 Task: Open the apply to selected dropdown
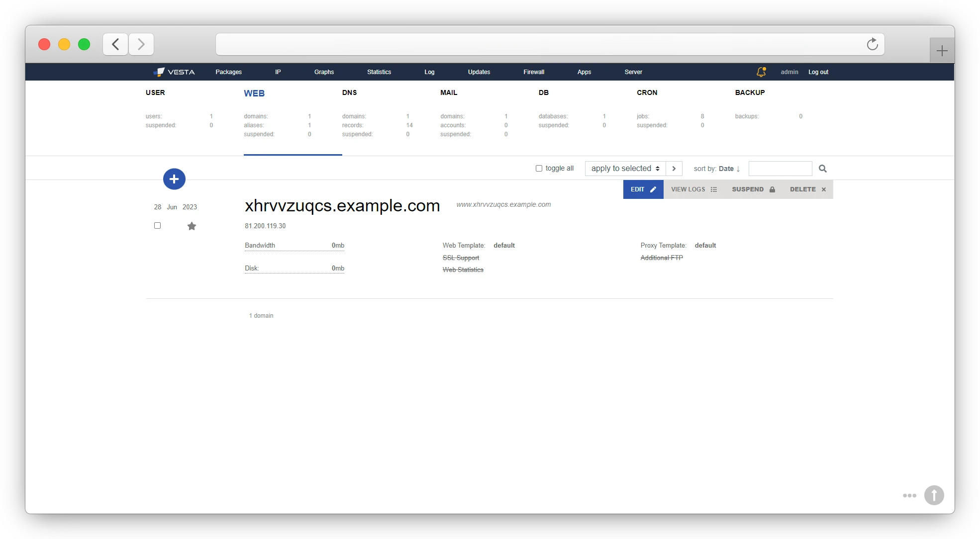(x=625, y=169)
